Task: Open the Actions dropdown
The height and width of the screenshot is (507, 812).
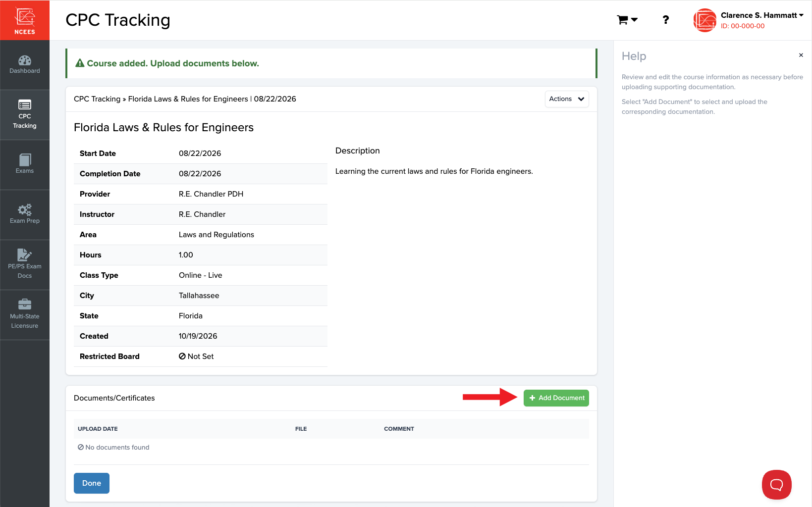Action: click(x=567, y=99)
